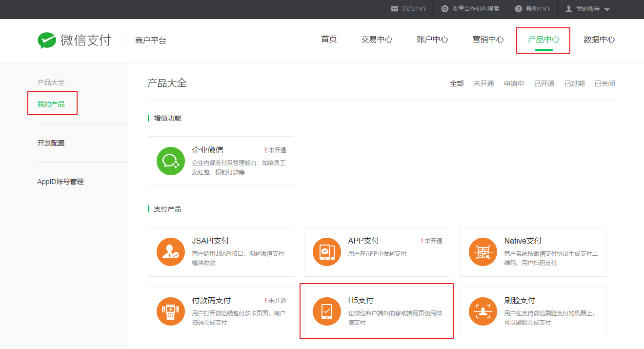This screenshot has width=644, height=349.
Task: Open the 产品中心 navigation tab
Action: pos(543,40)
